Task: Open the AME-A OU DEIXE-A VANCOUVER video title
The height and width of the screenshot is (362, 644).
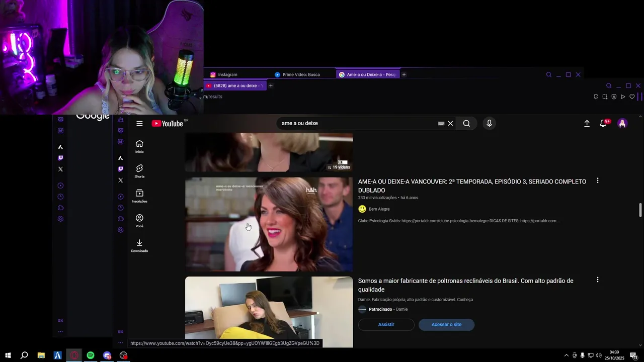Action: [x=472, y=186]
